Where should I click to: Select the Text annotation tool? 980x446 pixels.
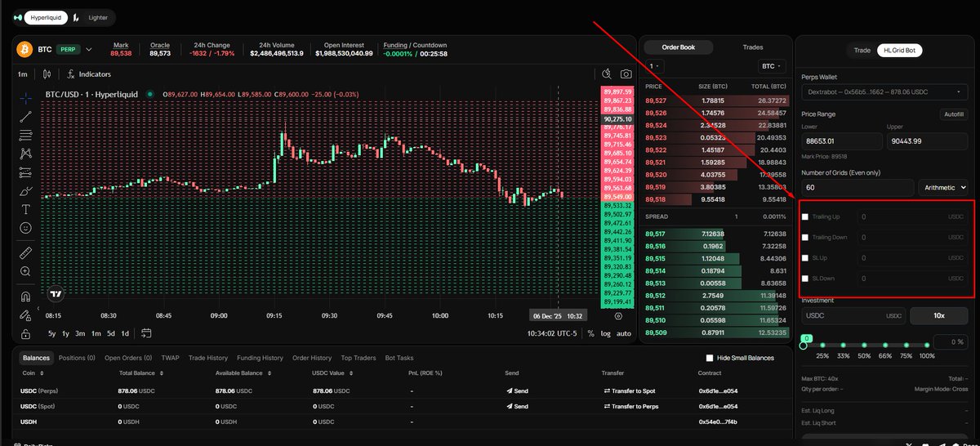coord(26,209)
